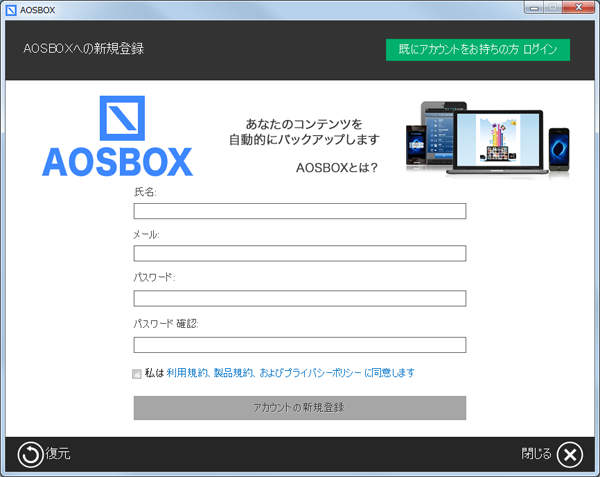
Task: Click the 復元 text label
Action: [x=58, y=454]
